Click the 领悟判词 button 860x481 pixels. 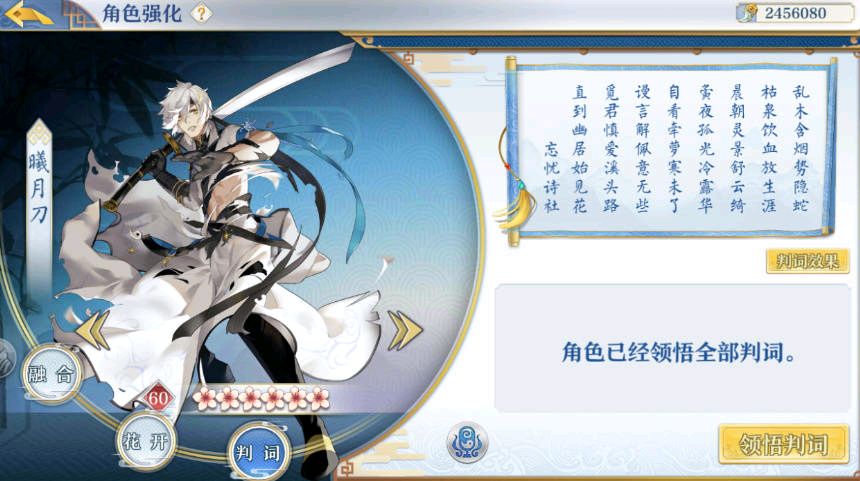[x=784, y=444]
